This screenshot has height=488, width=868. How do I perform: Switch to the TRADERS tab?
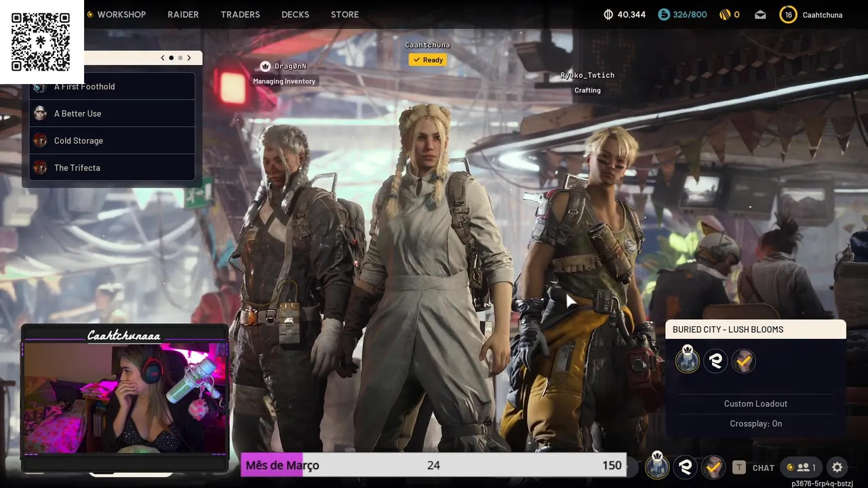tap(240, 14)
